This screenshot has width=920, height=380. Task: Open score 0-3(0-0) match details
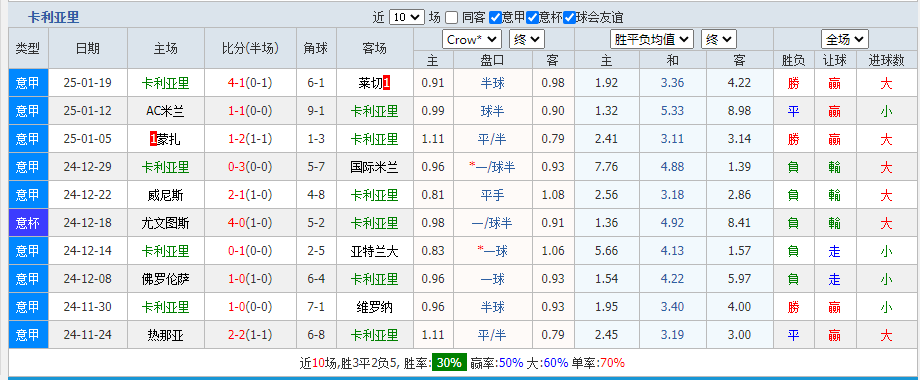click(250, 167)
